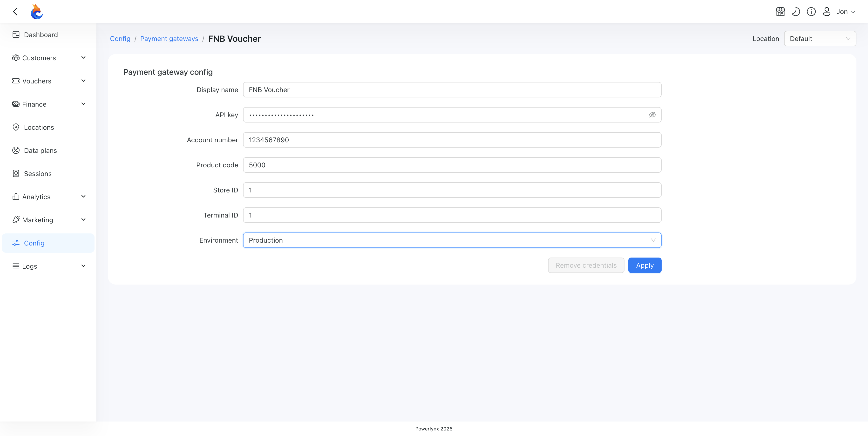868x436 pixels.
Task: Open the store marketplace icon
Action: point(780,12)
